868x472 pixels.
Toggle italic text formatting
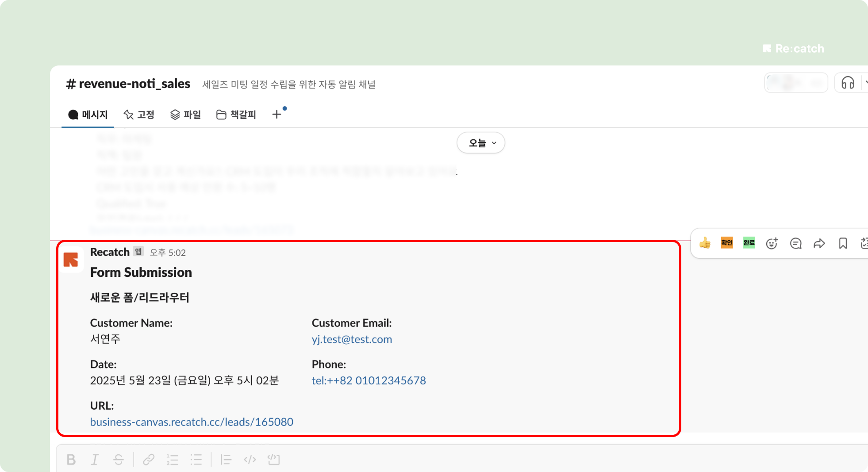[x=95, y=460]
